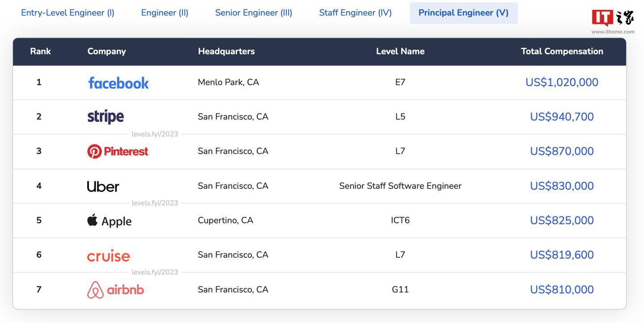This screenshot has width=644, height=323.
Task: Click the Stripe logo
Action: (106, 117)
